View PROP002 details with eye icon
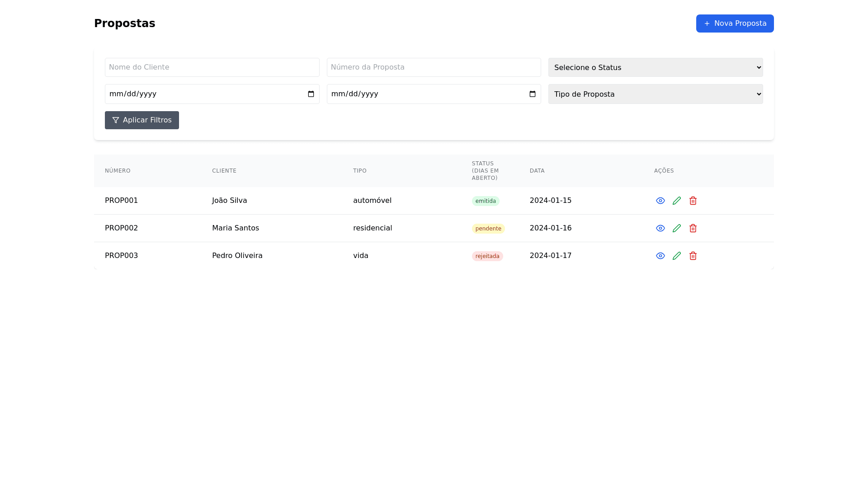Screen dimensions: 868x488 (660, 228)
